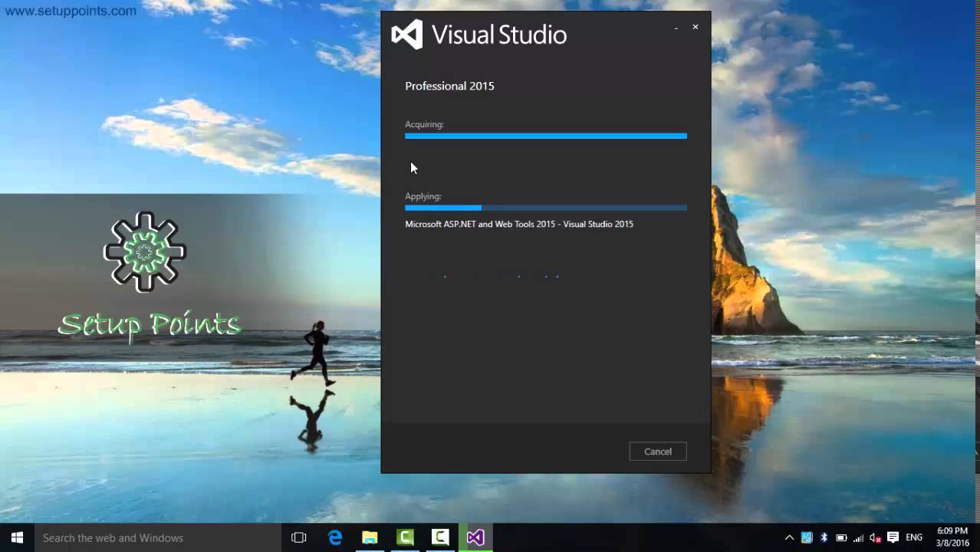Click the Visual Studio logo in installer

click(479, 34)
